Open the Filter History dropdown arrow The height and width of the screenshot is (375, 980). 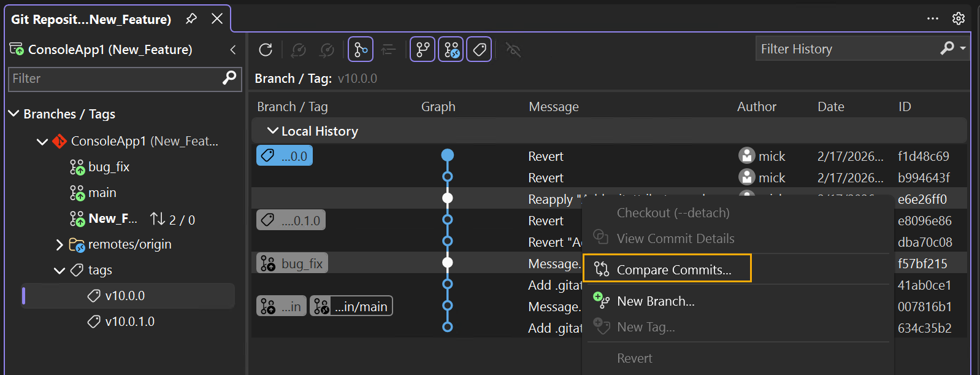coord(963,48)
